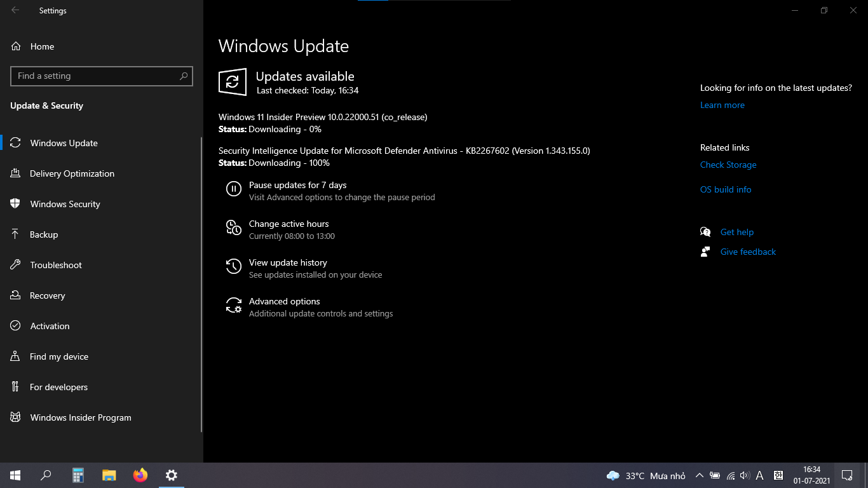Click the volume speaker tray icon

[x=745, y=475]
